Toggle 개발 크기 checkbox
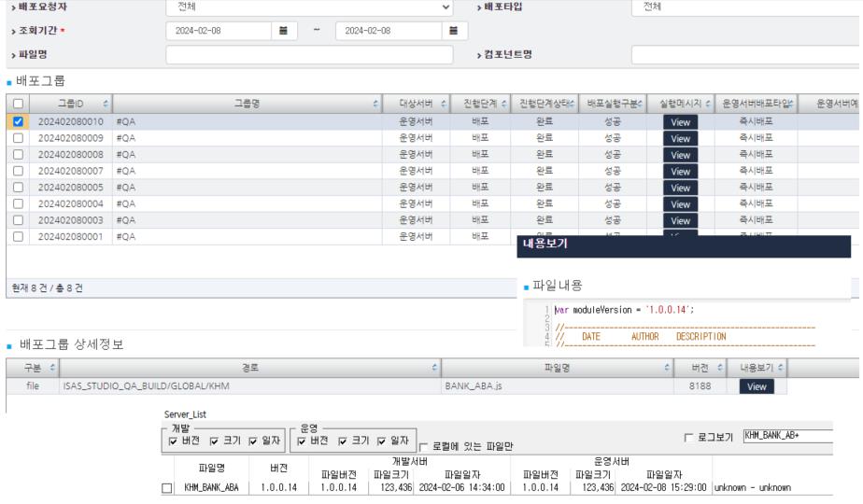Screen dimensions: 863x504 pyautogui.click(x=214, y=441)
